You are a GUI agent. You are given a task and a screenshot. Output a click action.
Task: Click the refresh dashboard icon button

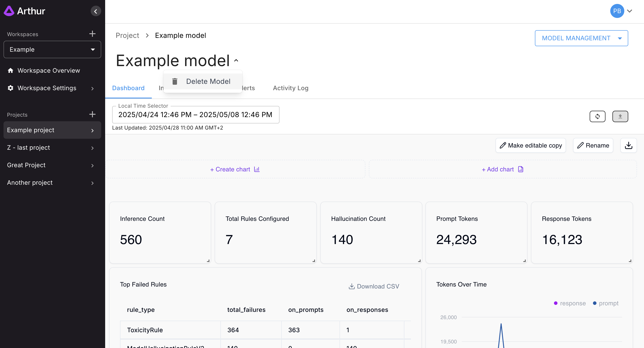[x=597, y=116]
